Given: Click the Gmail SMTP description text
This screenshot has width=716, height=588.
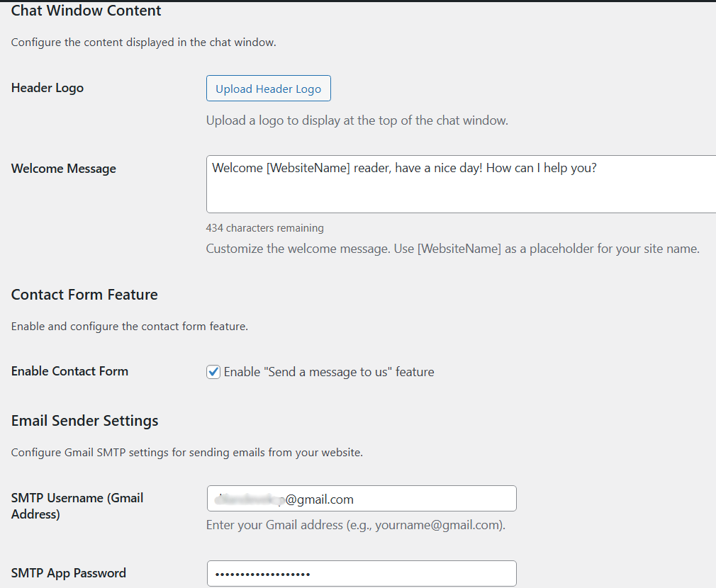Looking at the screenshot, I should click(x=186, y=452).
